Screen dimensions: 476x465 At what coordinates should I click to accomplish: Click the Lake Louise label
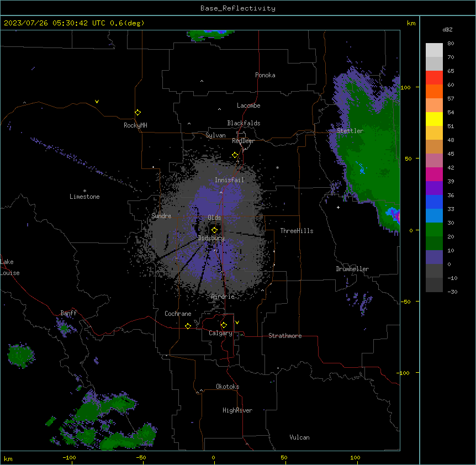[10, 267]
